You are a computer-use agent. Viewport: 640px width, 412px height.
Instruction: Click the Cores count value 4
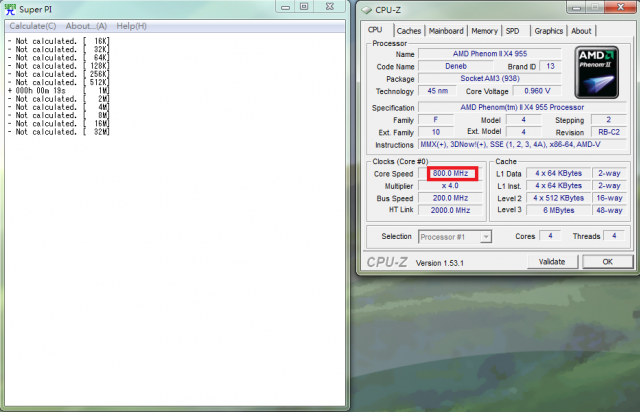pos(550,236)
